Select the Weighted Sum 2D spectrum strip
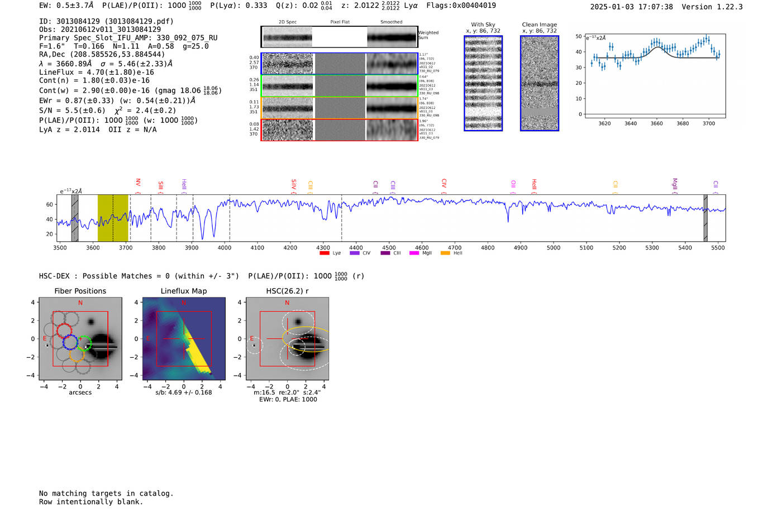 [x=340, y=37]
